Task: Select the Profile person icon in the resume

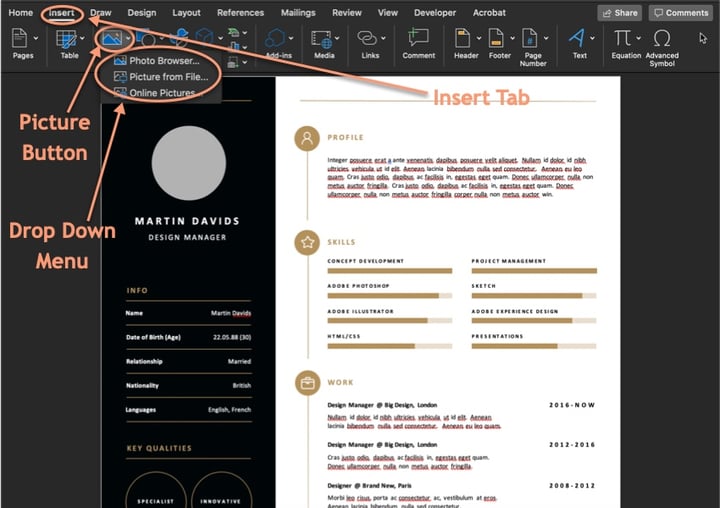Action: (307, 138)
